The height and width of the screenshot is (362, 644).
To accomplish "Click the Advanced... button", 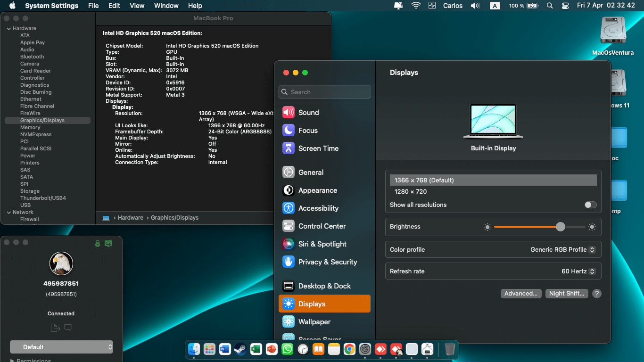I will coord(521,294).
